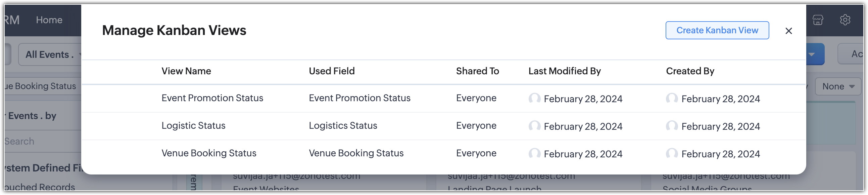This screenshot has height=195, width=868.
Task: Close the Manage Kanban Views dialog
Action: point(788,31)
